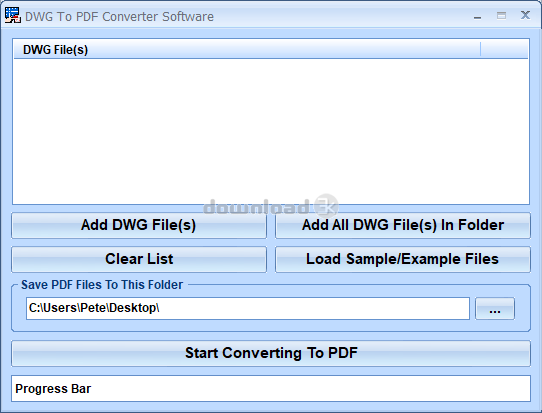This screenshot has width=542, height=413.
Task: Load Sample/Example Files
Action: 403,259
